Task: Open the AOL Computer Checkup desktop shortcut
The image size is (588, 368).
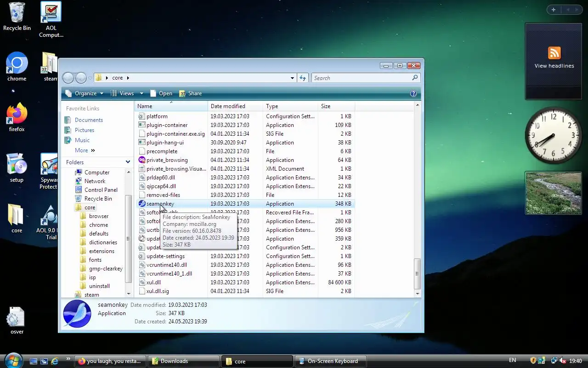Action: 51,19
